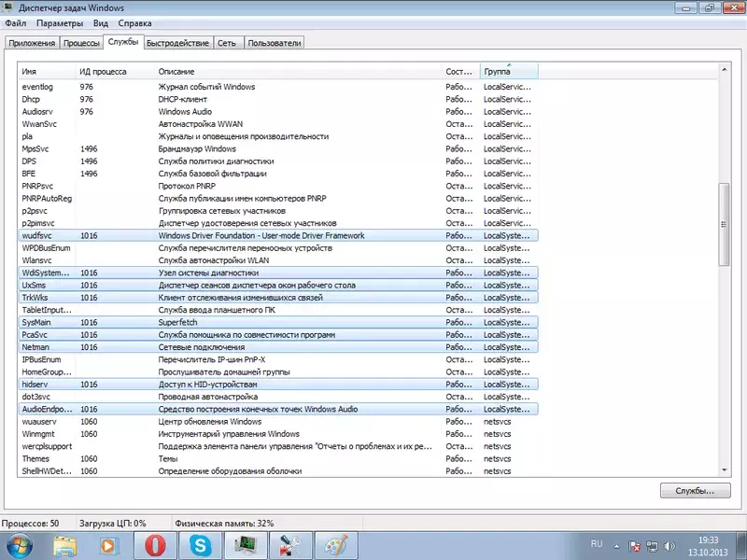Switch to the Пользователи tab
Screen dimensions: 747x560
(275, 43)
